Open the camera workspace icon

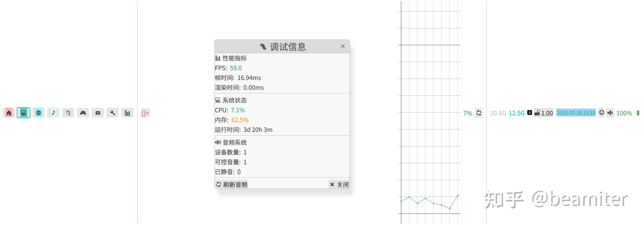tap(97, 113)
